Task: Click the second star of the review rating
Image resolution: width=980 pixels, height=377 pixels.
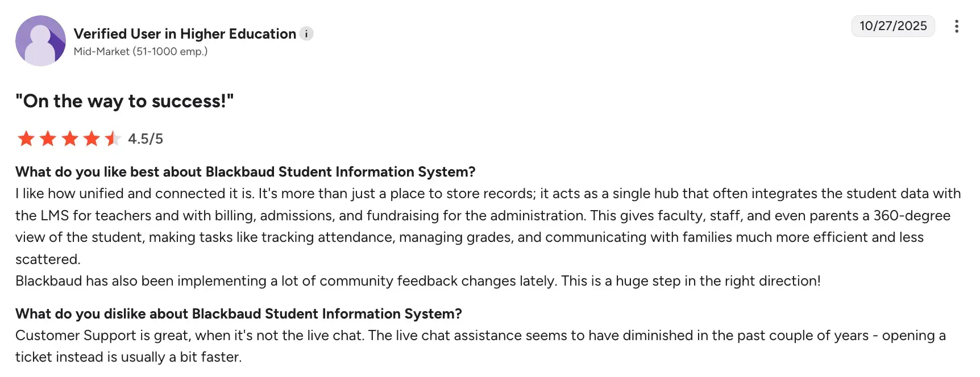Action: (48, 139)
